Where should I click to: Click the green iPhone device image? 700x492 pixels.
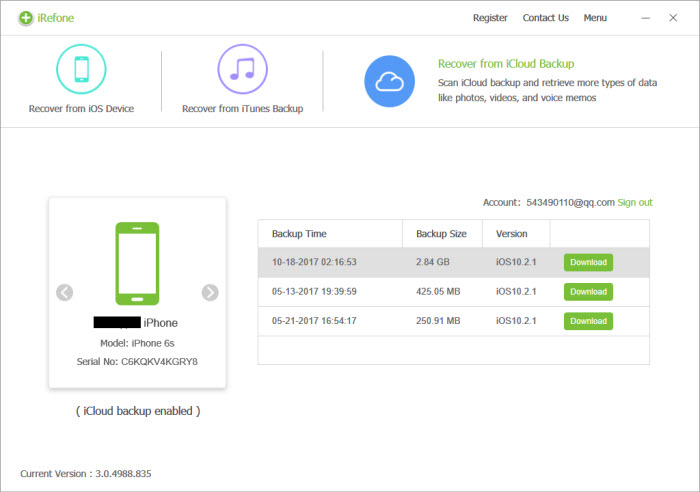click(138, 263)
